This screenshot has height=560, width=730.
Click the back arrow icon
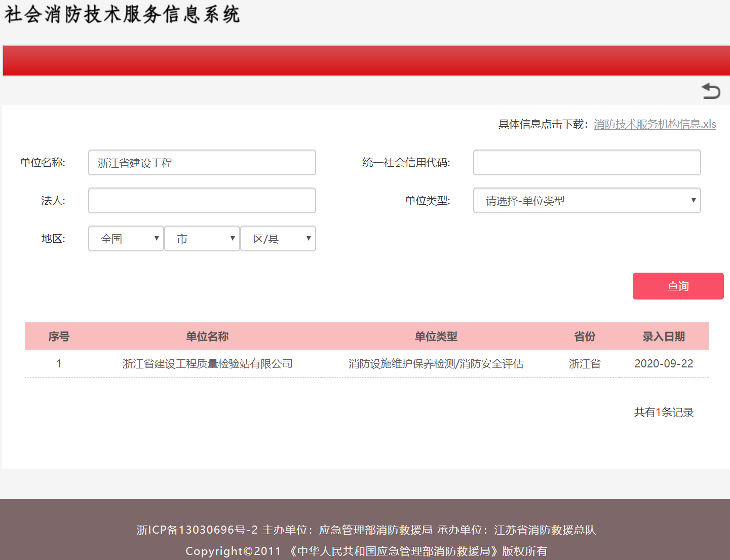(x=711, y=91)
